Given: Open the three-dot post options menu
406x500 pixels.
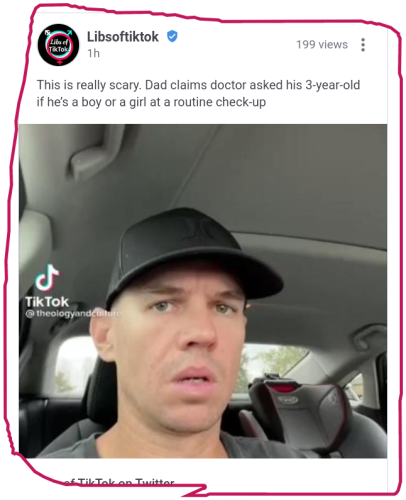Looking at the screenshot, I should coord(363,45).
